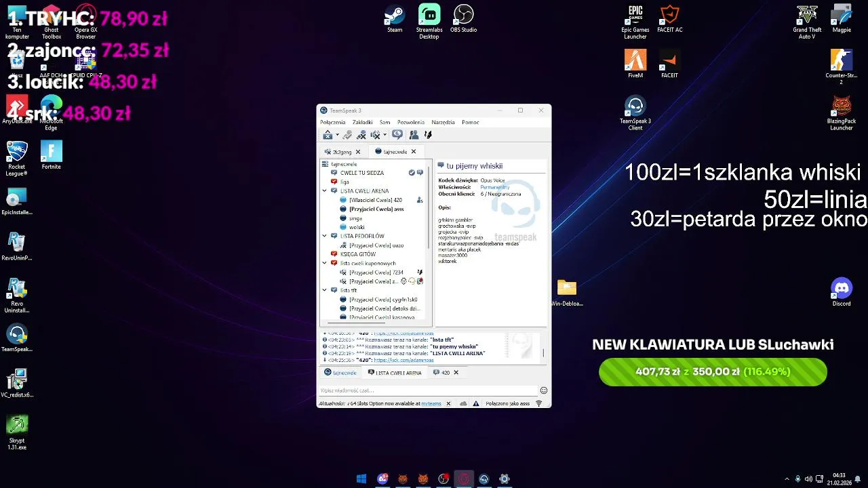868x488 pixels.
Task: Open the Zakładki menu
Action: (362, 123)
